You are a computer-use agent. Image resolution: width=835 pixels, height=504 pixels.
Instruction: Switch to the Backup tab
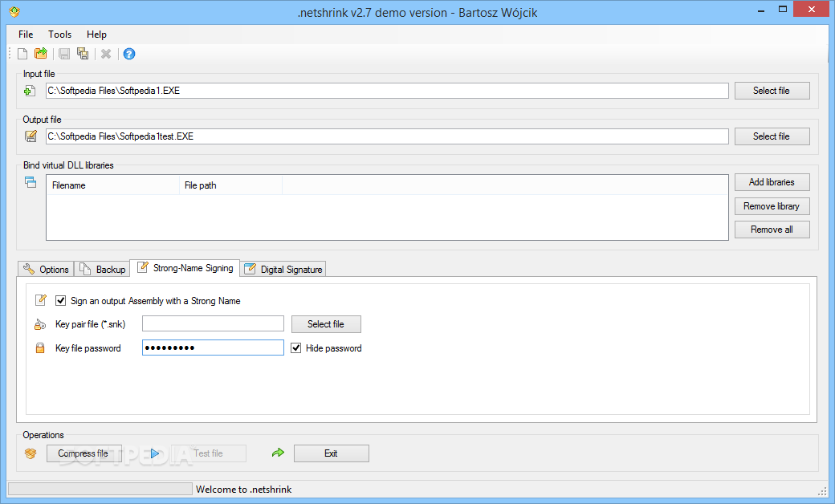click(102, 270)
